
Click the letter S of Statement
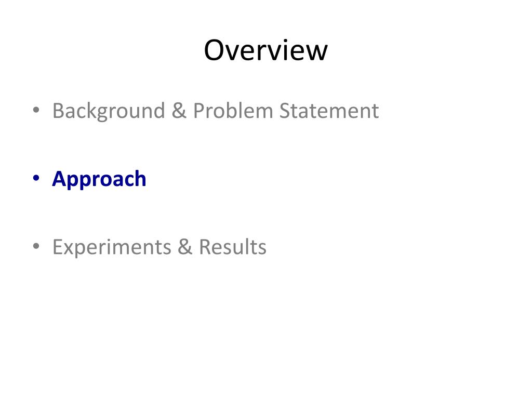pos(285,111)
